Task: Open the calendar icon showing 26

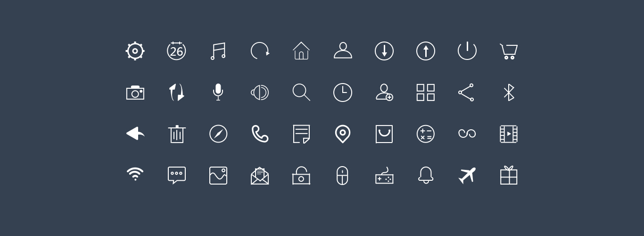Action: pyautogui.click(x=176, y=51)
